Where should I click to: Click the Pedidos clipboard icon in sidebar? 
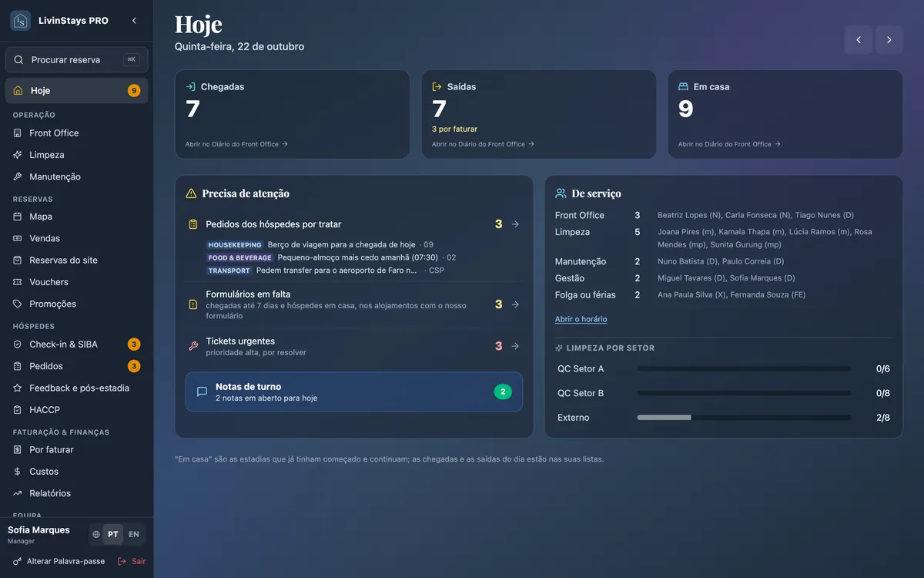18,366
